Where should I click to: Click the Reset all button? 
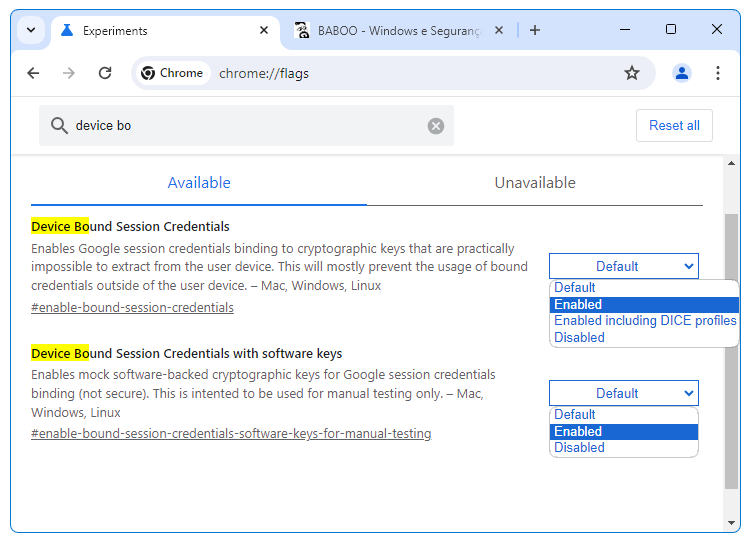coord(674,126)
